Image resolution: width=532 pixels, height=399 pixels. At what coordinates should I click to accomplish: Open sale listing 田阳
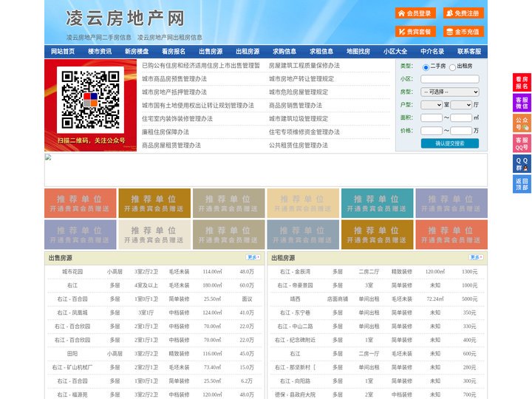(72, 353)
